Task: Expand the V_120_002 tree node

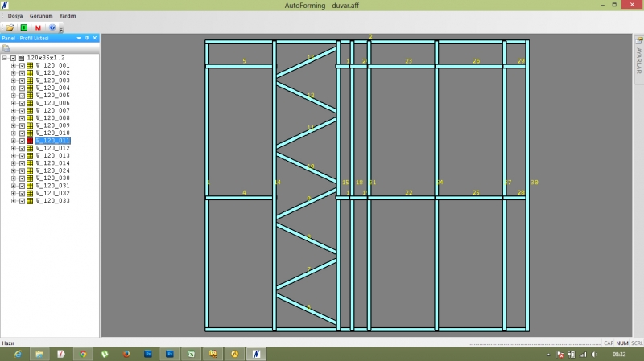Action: [14, 73]
